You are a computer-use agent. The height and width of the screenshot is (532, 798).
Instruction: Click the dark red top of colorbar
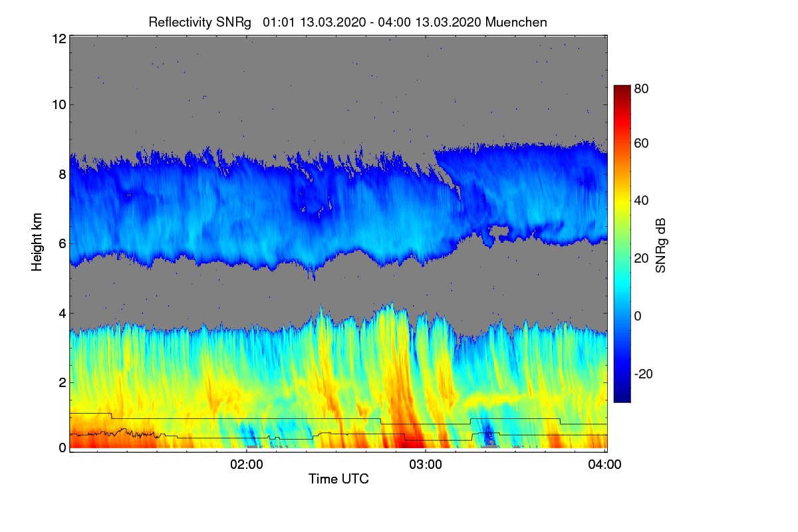pos(621,90)
